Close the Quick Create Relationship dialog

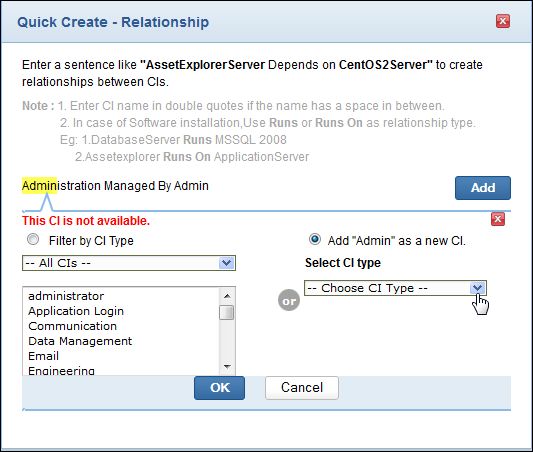[x=503, y=21]
